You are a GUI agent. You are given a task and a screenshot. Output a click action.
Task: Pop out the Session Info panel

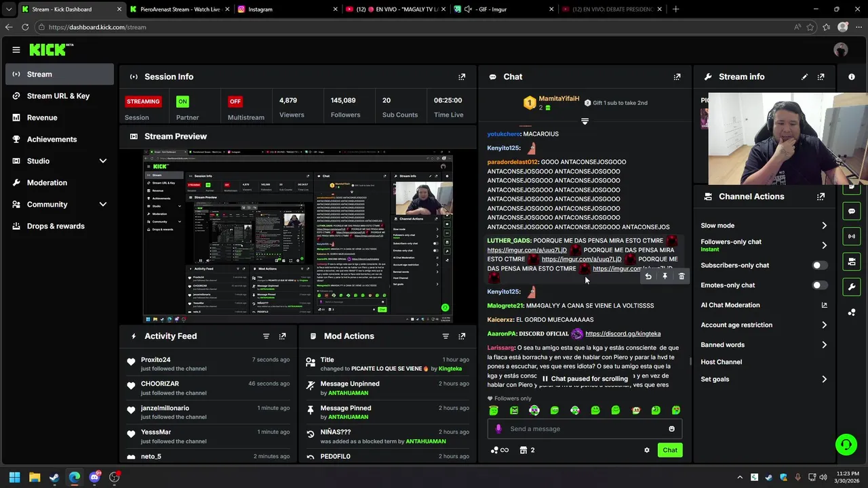click(462, 77)
